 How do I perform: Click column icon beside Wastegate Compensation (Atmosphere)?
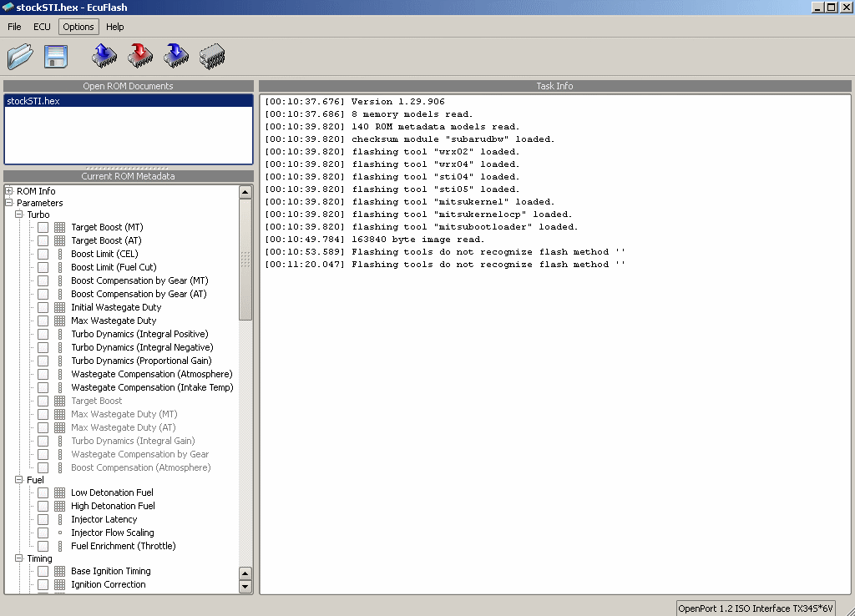pos(60,374)
